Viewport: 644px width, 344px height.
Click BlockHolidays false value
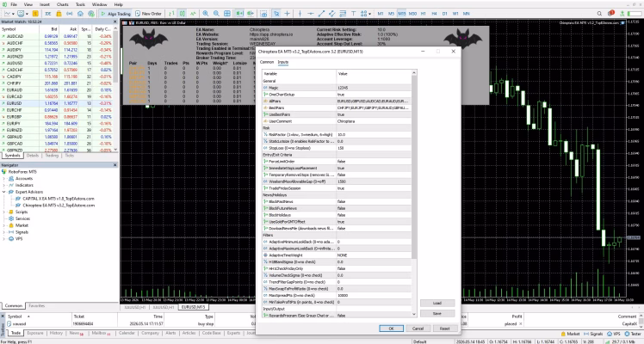point(374,215)
